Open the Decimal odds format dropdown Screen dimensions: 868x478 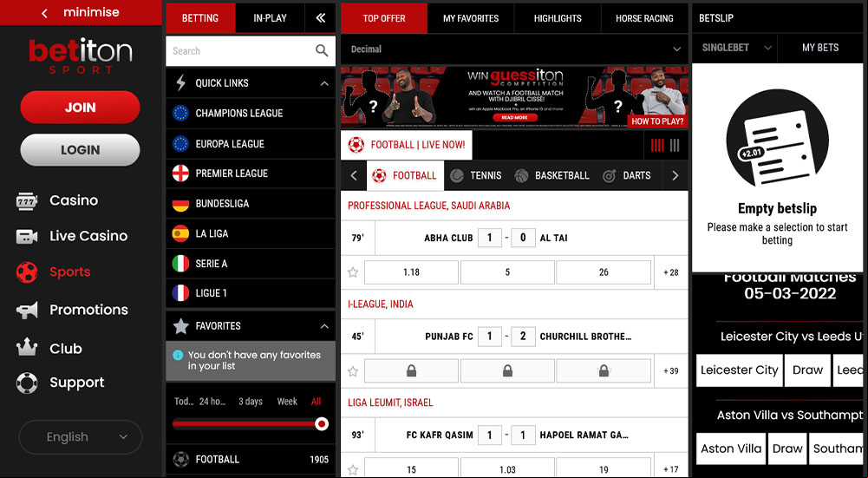[x=514, y=49]
